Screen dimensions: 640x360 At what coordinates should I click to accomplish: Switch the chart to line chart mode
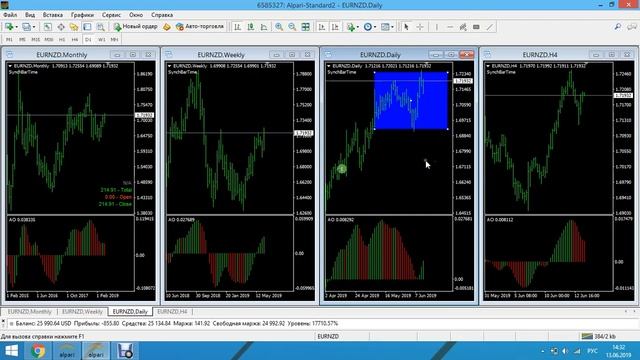[264, 27]
